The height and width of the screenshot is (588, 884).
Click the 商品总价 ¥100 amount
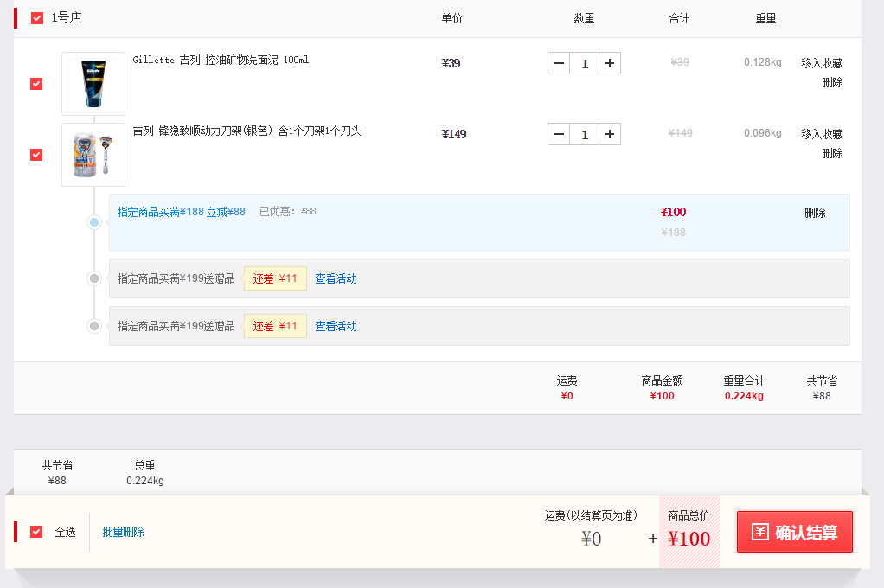[x=689, y=539]
